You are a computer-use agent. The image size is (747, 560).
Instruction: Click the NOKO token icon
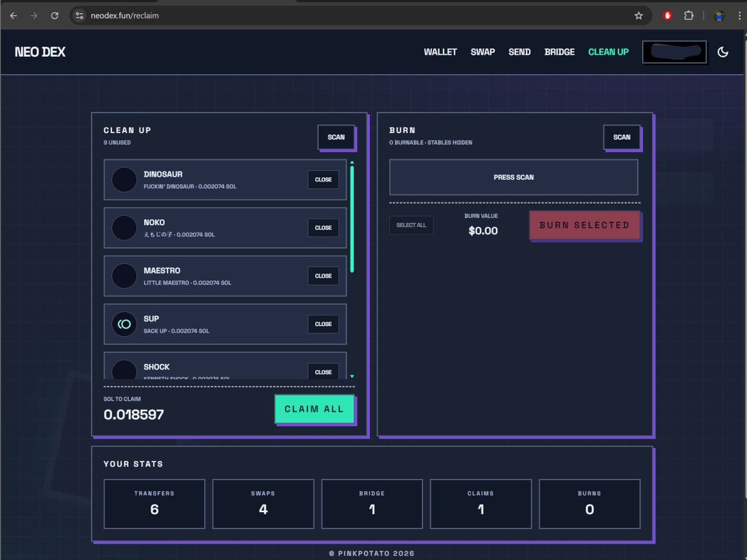point(124,228)
